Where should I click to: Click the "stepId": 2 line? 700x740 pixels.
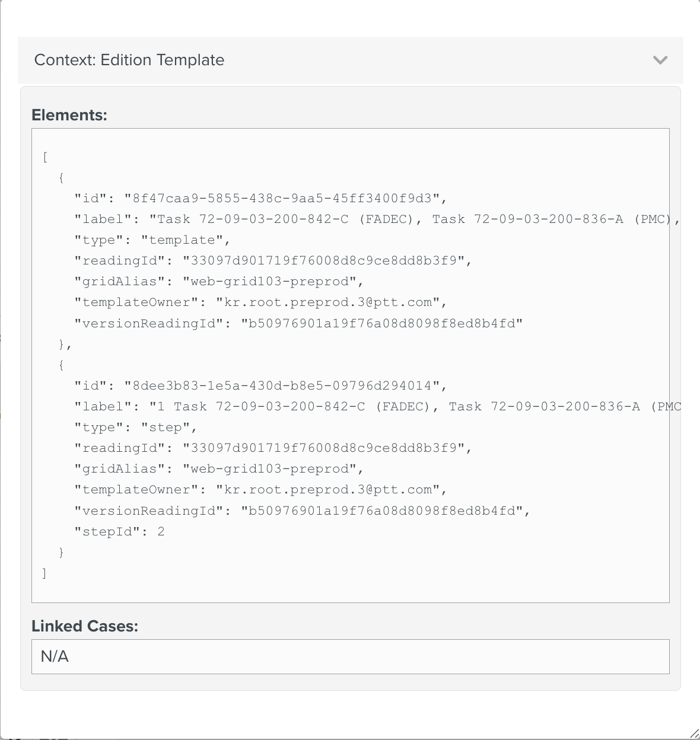pos(119,531)
